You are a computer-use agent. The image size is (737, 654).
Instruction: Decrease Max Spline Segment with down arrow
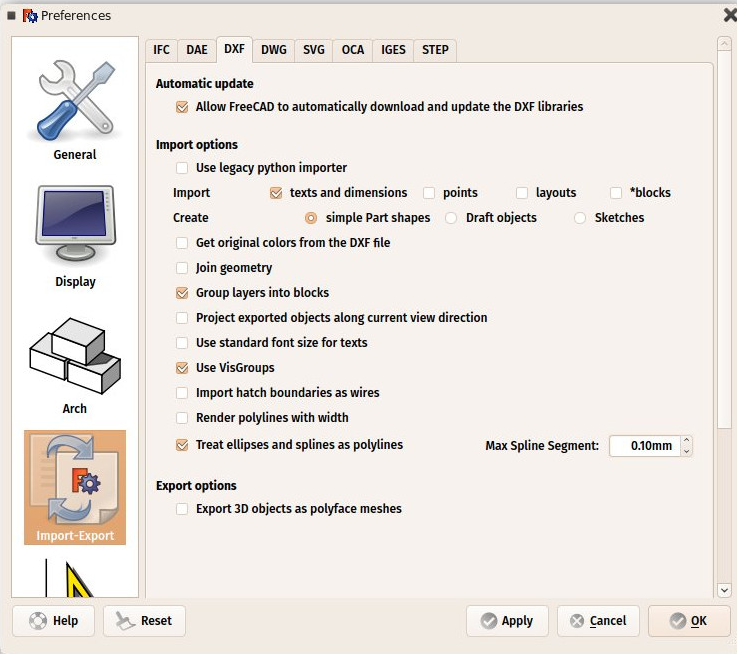tap(686, 451)
